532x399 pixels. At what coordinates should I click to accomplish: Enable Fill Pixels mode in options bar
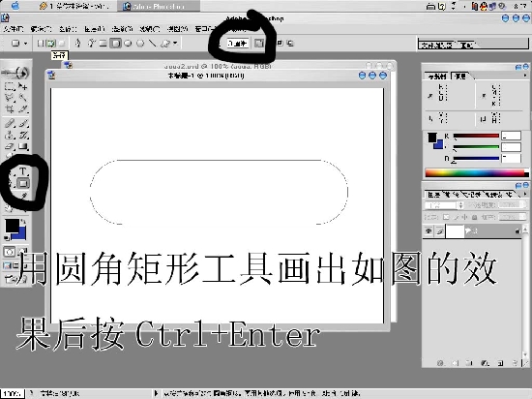pos(61,44)
